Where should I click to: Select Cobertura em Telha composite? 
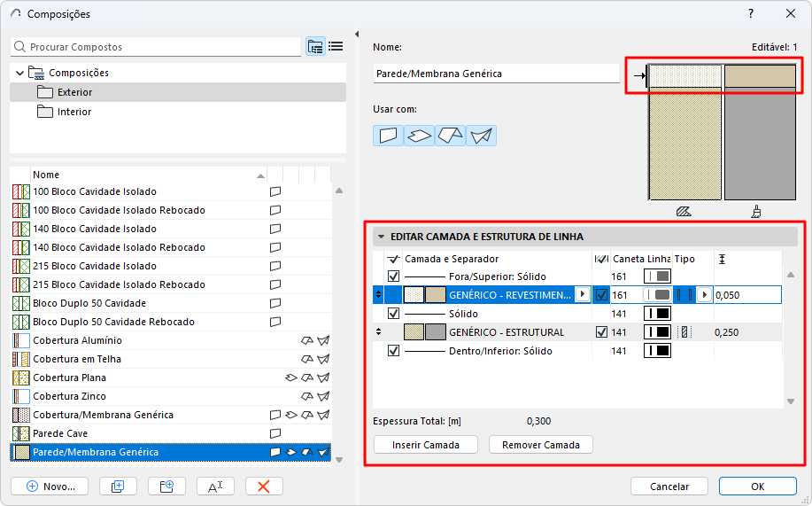(x=171, y=360)
